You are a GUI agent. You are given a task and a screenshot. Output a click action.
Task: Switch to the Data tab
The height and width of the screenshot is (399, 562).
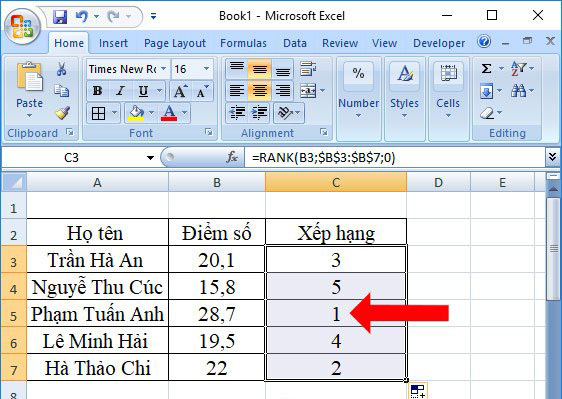tap(295, 43)
